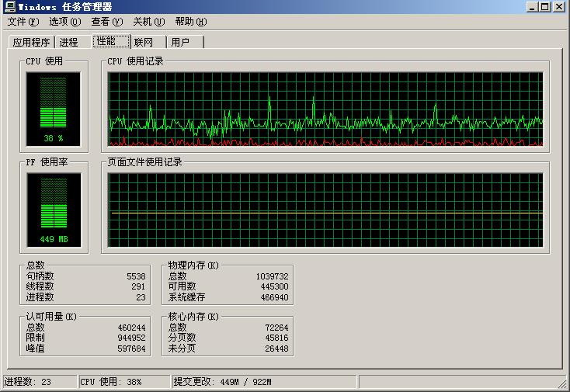Click the CPU 使用记录 history graph

coord(325,109)
